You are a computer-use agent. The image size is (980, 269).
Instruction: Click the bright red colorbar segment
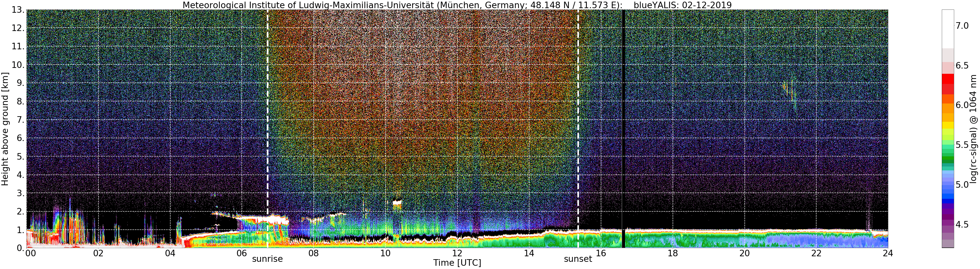point(948,79)
